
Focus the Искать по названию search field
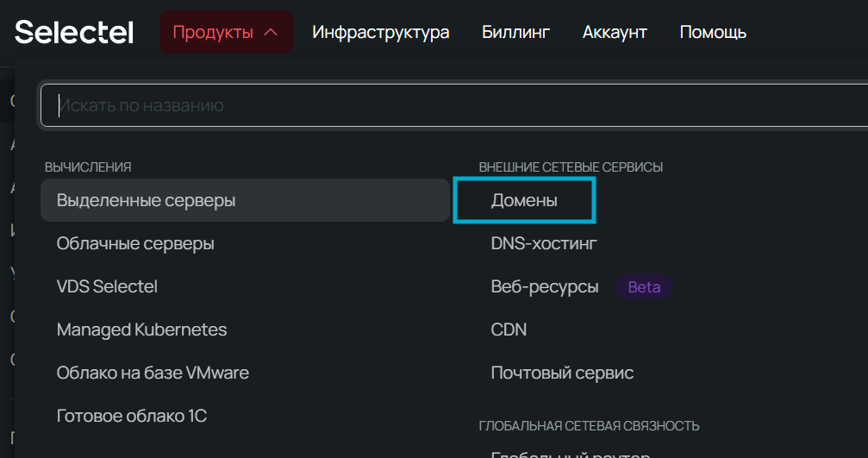454,105
